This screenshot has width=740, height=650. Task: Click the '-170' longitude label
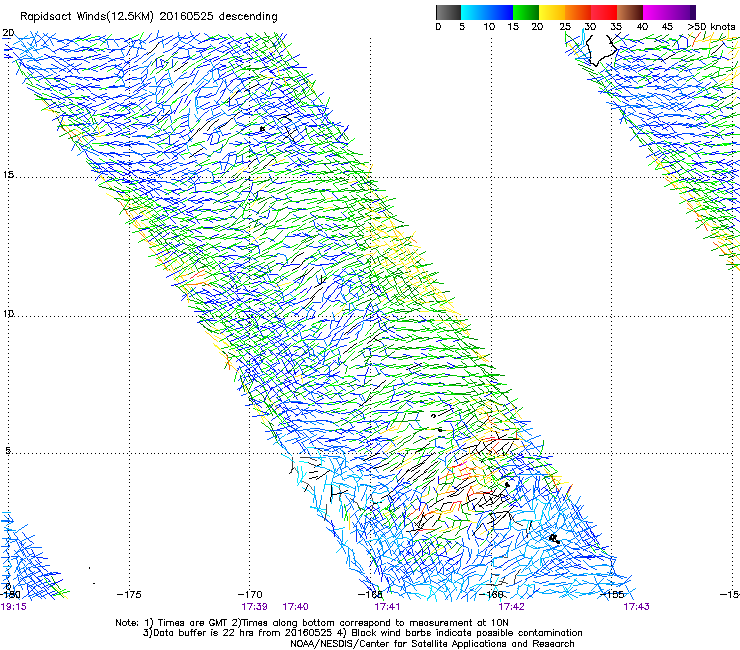pyautogui.click(x=250, y=594)
